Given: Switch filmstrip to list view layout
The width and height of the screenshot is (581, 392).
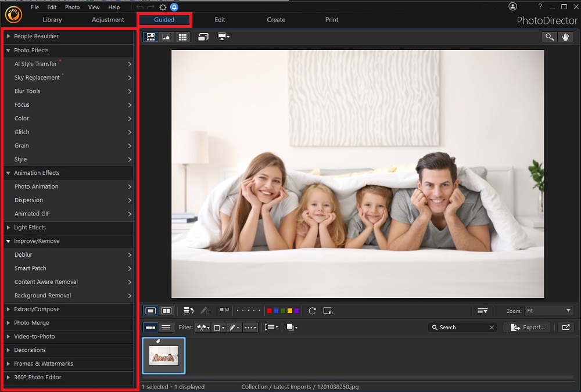Looking at the screenshot, I should 166,327.
